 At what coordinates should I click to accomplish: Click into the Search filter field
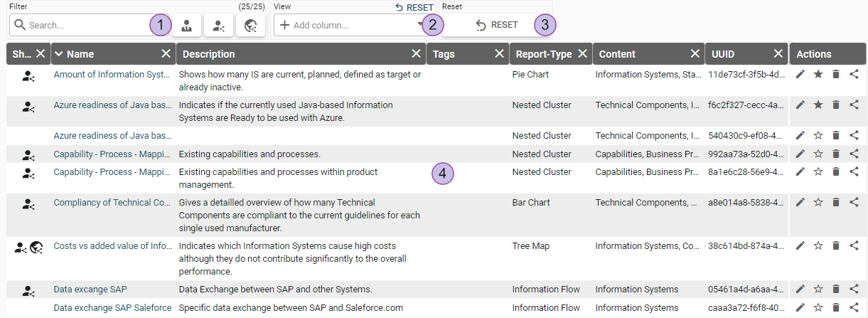(x=85, y=25)
